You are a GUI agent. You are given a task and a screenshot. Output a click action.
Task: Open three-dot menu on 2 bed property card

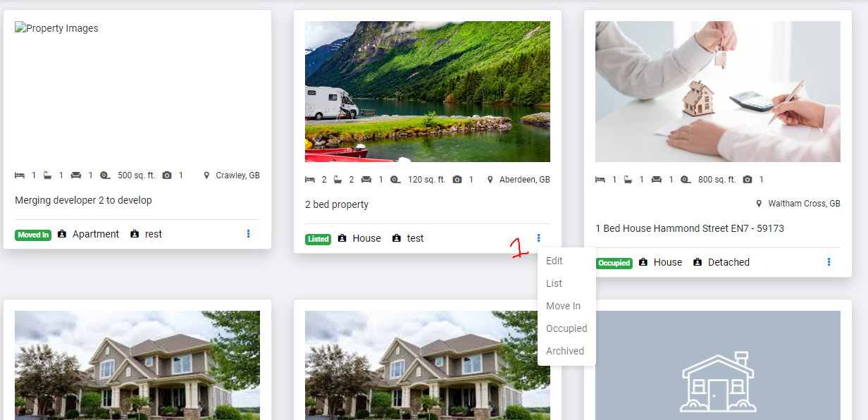539,238
